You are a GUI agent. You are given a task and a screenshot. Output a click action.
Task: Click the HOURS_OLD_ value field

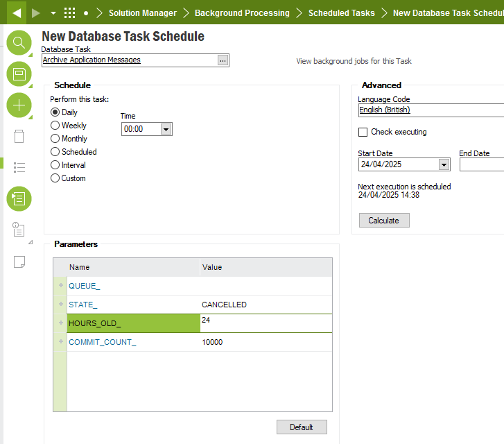click(x=266, y=323)
